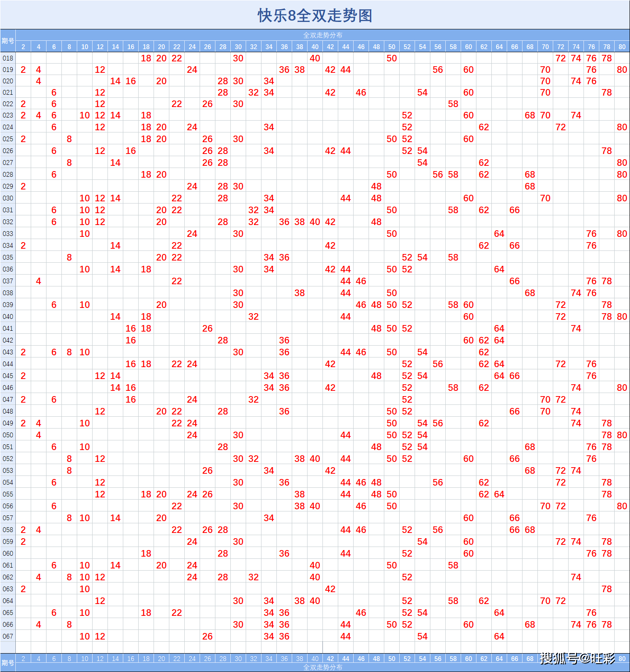Select period row label 059
The width and height of the screenshot is (630, 672).
[x=8, y=542]
